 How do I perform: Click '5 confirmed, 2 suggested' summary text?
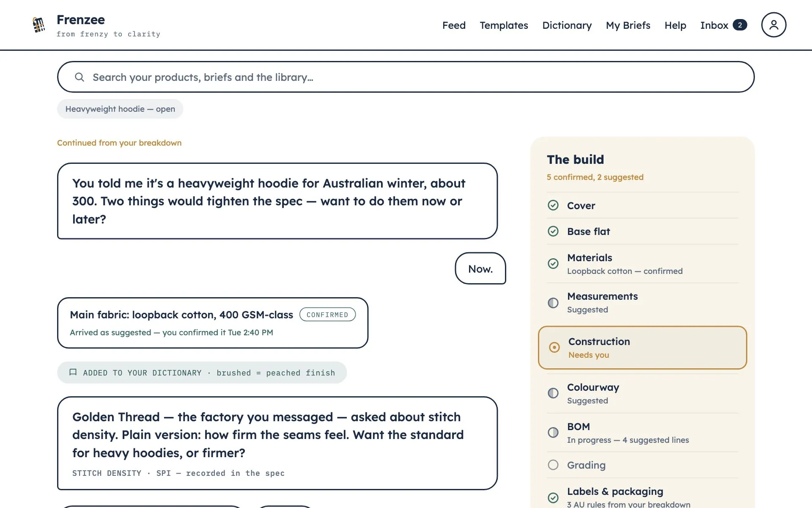tap(595, 177)
